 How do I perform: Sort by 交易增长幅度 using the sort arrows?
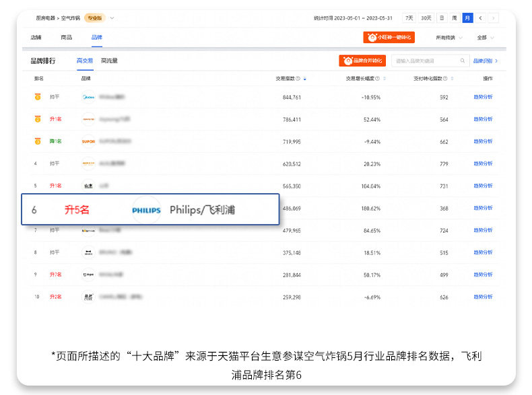point(385,79)
